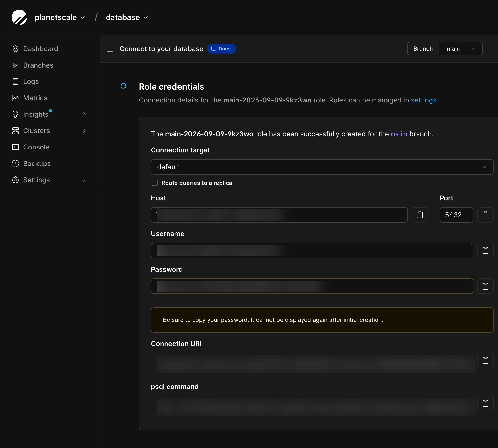The height and width of the screenshot is (448, 498).
Task: Click the Insights lightbulb icon
Action: coord(15,114)
